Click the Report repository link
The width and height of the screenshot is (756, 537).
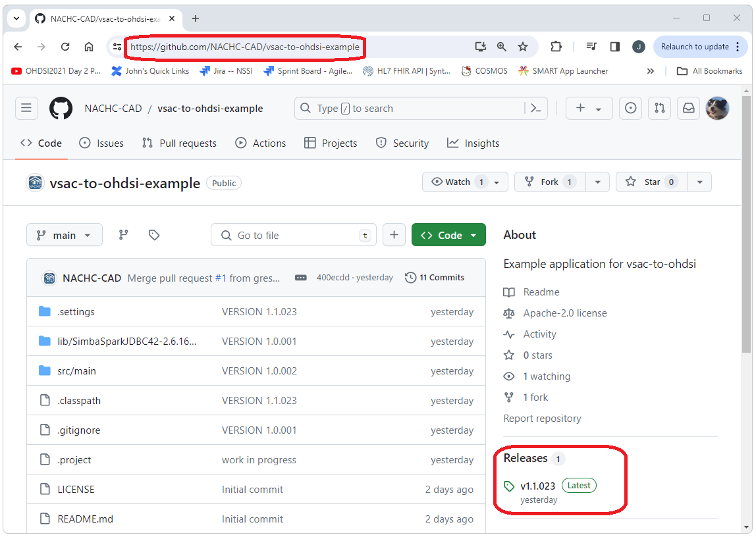click(x=543, y=419)
